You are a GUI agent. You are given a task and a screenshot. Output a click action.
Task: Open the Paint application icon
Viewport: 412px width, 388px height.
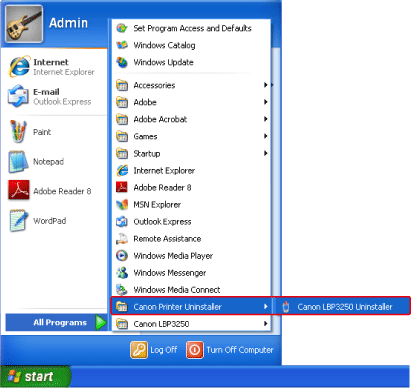[x=18, y=131]
